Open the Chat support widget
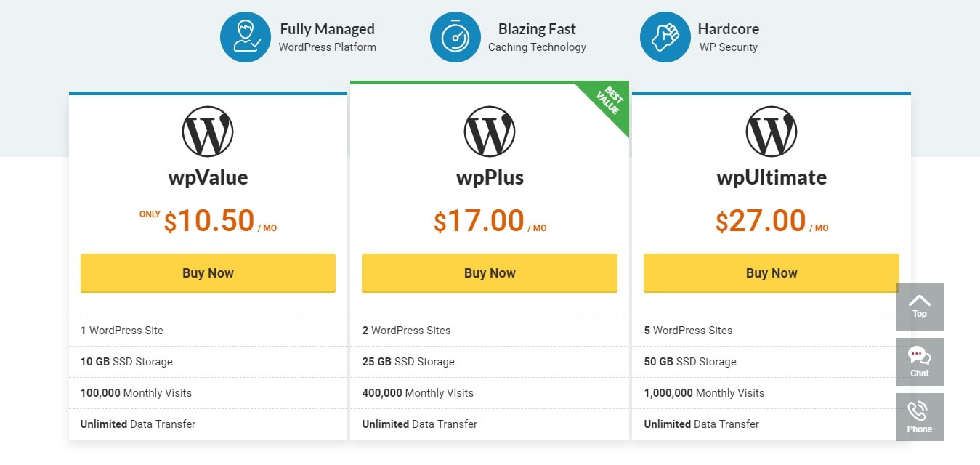This screenshot has width=980, height=465. point(920,362)
